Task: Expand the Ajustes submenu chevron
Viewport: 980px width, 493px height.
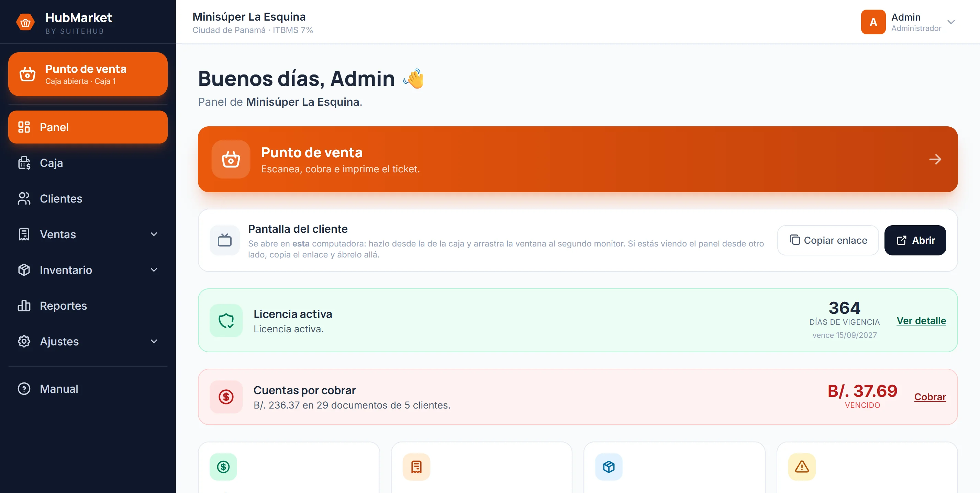Action: tap(154, 342)
